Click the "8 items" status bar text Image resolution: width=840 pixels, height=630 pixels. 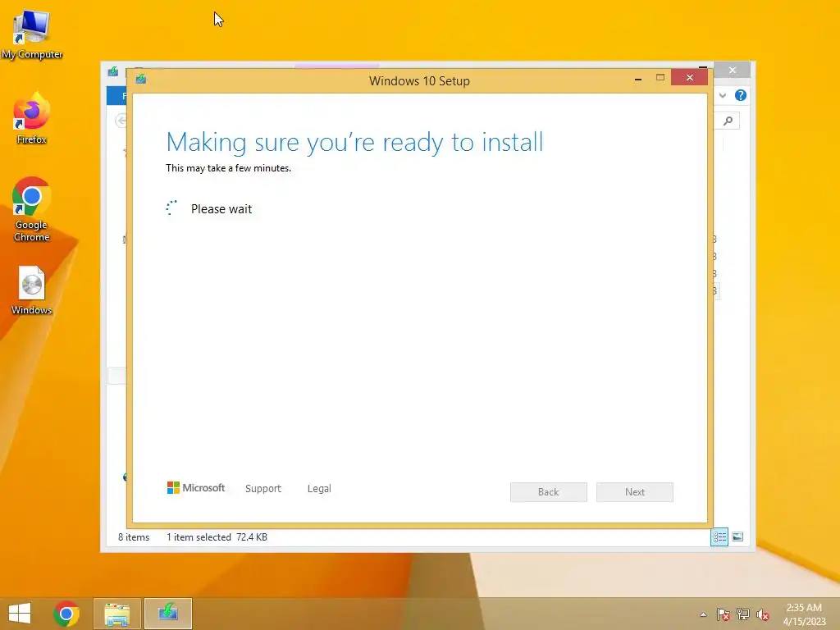[134, 536]
